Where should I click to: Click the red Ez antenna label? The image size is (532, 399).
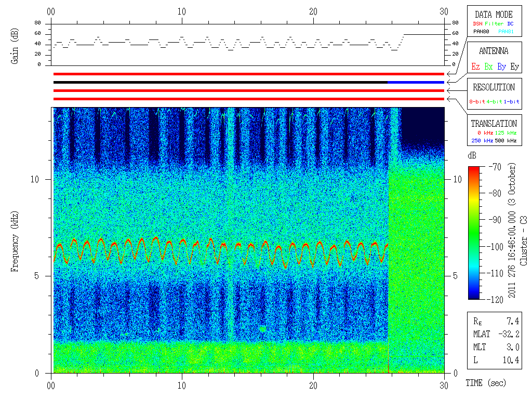[475, 66]
